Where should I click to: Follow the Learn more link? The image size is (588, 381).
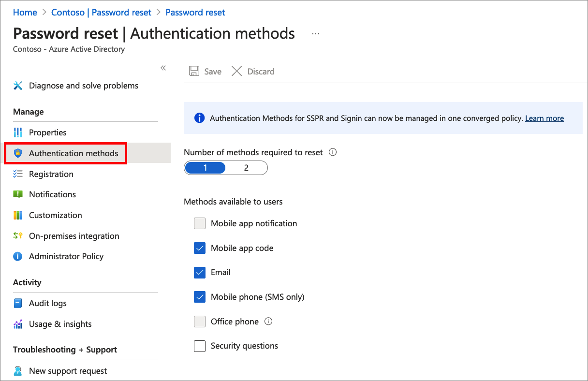pos(544,118)
